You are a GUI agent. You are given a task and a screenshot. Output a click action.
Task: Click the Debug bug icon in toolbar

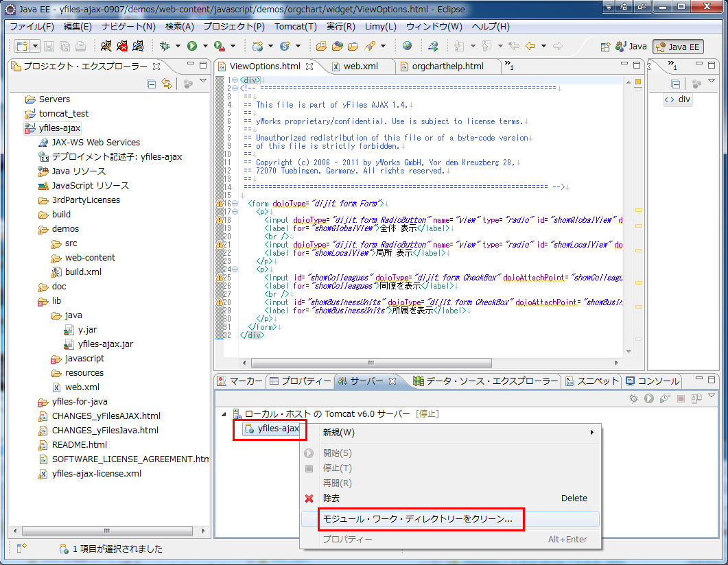tap(165, 46)
